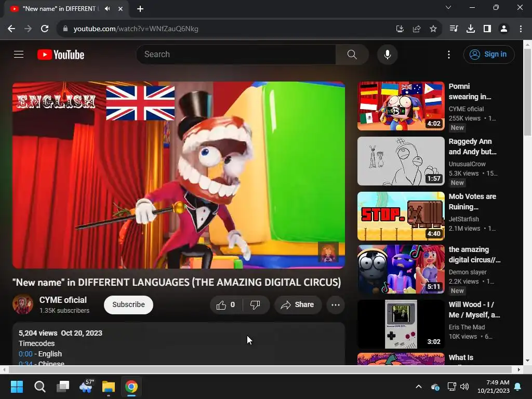This screenshot has height=399, width=532.
Task: Click the video player area
Action: 179,175
